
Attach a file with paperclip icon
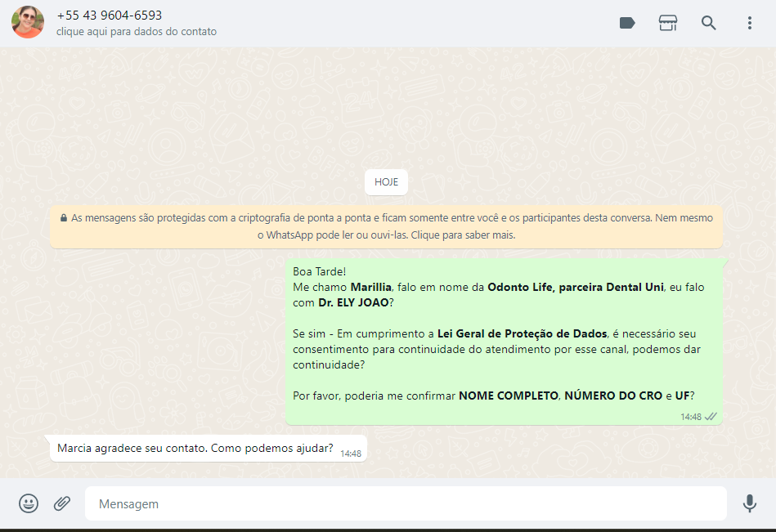pos(62,503)
